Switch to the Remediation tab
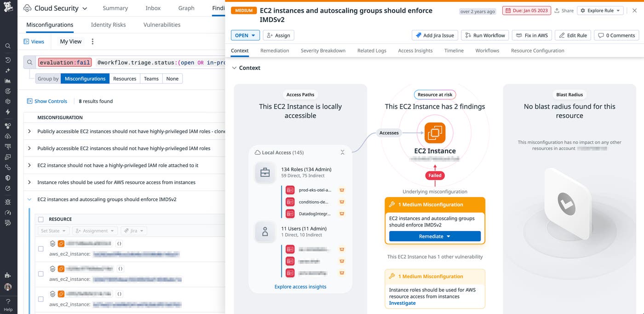The width and height of the screenshot is (644, 314). [x=274, y=51]
